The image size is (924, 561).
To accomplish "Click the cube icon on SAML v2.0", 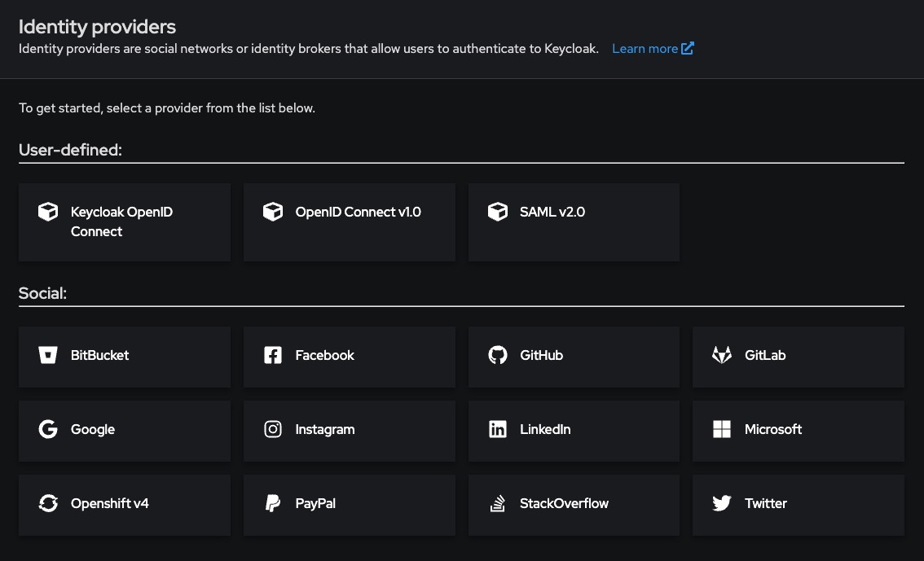I will pos(497,212).
